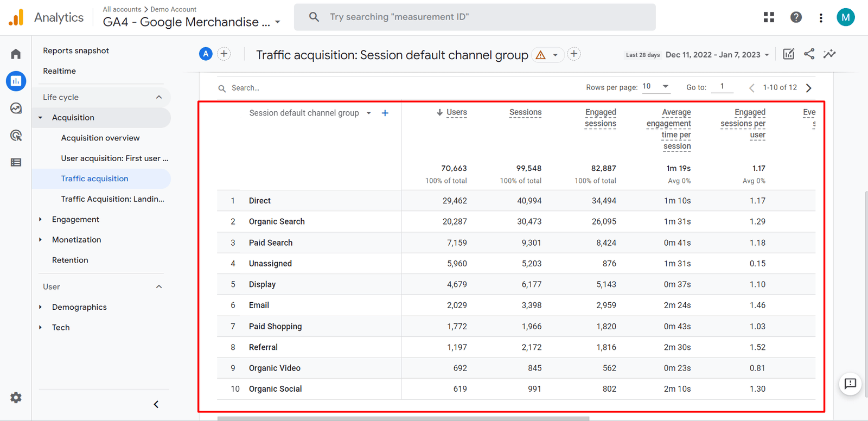The width and height of the screenshot is (868, 421).
Task: Open Retention report
Action: [x=70, y=260]
